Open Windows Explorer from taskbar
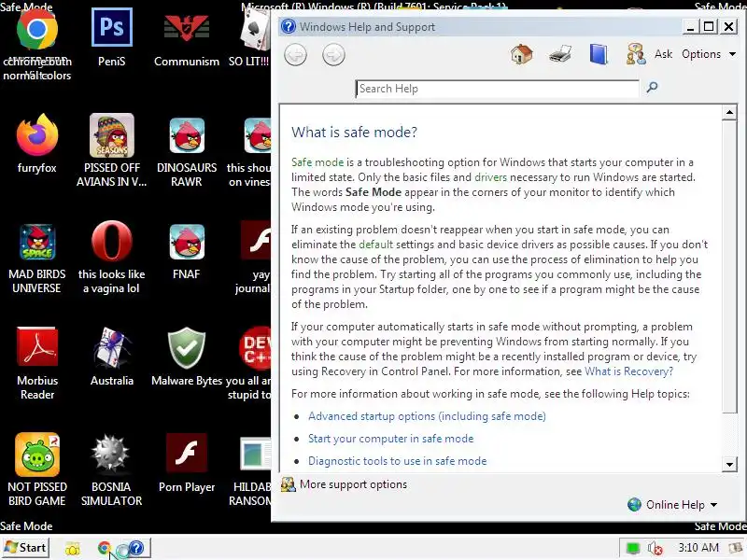 tap(73, 549)
